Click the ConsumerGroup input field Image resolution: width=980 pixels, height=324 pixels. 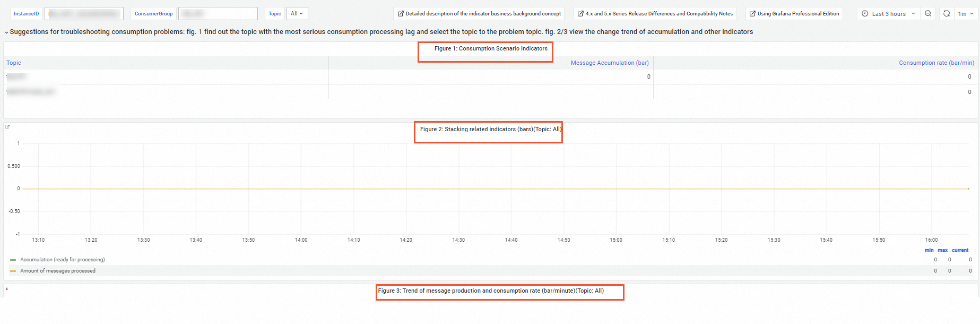pos(218,14)
